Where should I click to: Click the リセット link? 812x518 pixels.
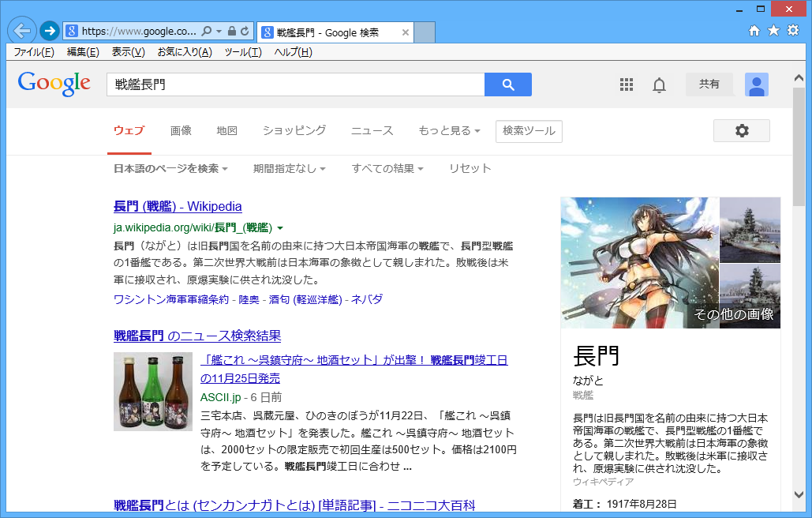[470, 168]
